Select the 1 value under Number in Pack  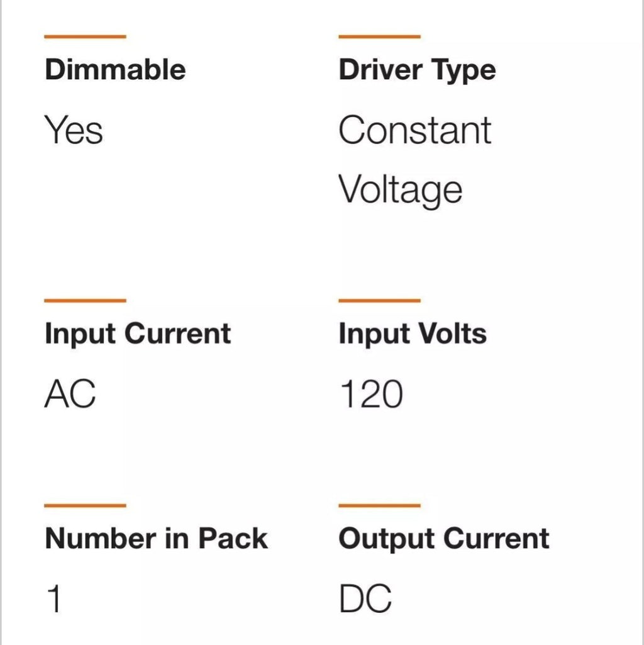[54, 598]
